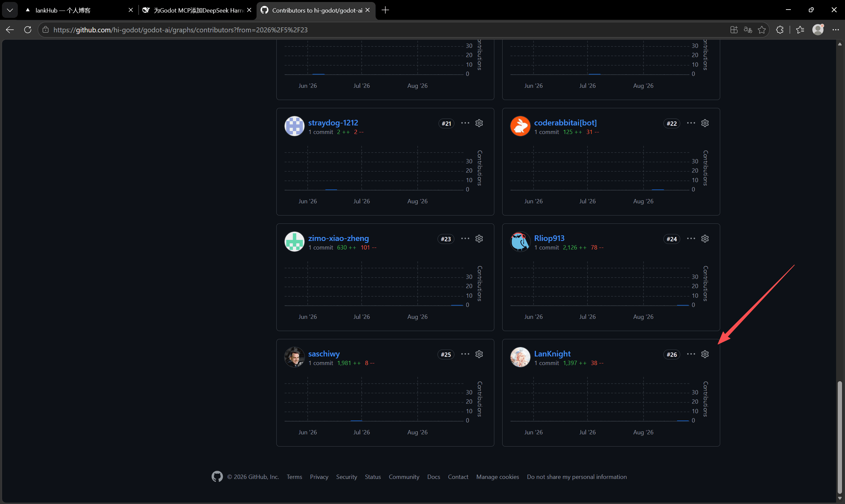Click the vertical page scrollbar thumb

pos(840,437)
